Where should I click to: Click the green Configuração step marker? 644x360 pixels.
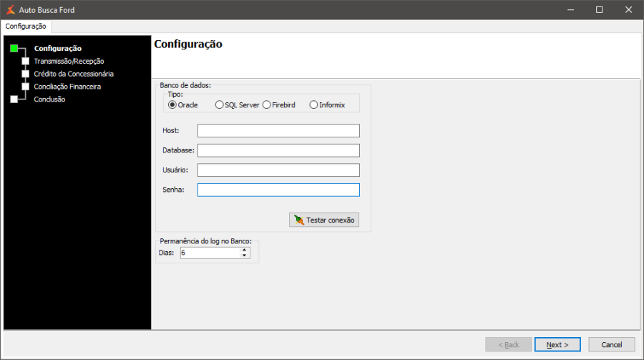point(14,48)
